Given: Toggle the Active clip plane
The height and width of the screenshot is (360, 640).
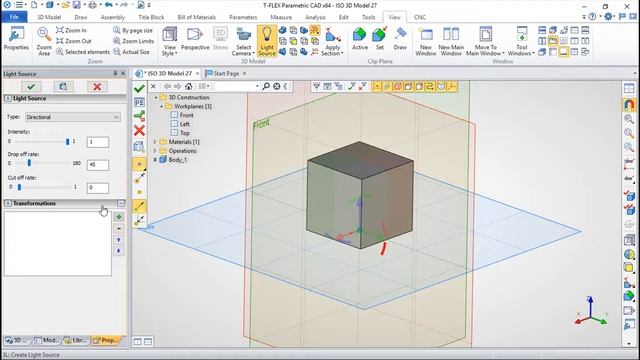Looking at the screenshot, I should 360,39.
